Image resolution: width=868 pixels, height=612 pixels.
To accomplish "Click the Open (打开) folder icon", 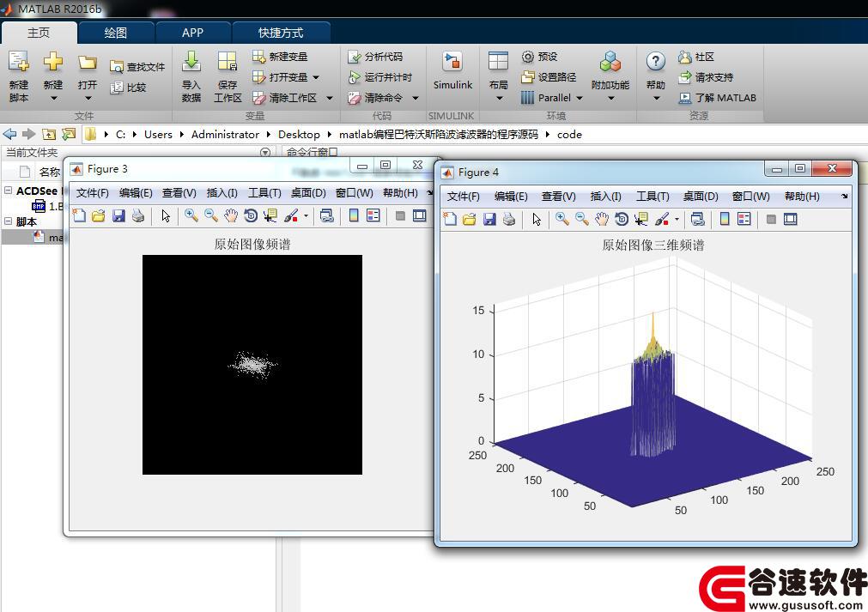I will click(x=88, y=62).
